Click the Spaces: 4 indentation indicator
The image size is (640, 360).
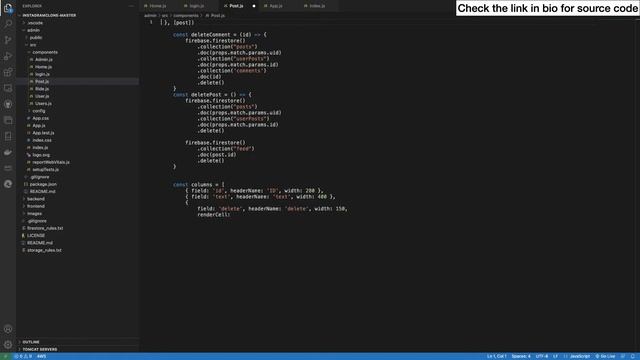pos(521,356)
